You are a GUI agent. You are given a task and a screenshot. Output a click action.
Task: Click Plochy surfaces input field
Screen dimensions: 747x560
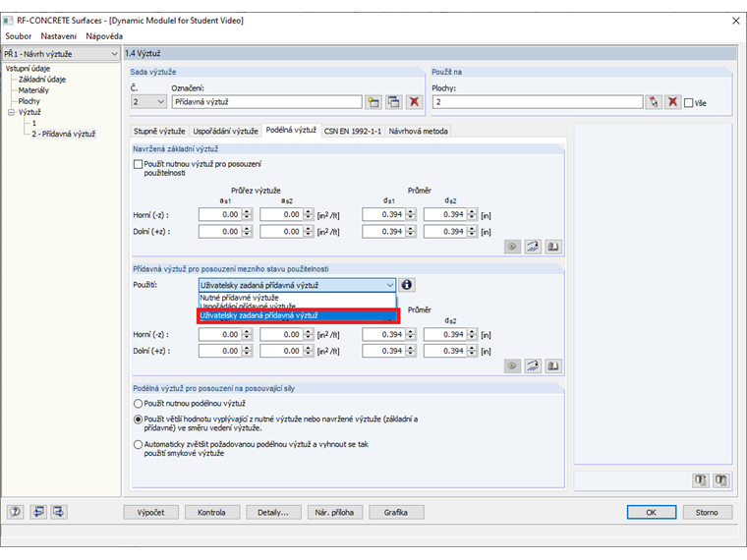click(538, 102)
